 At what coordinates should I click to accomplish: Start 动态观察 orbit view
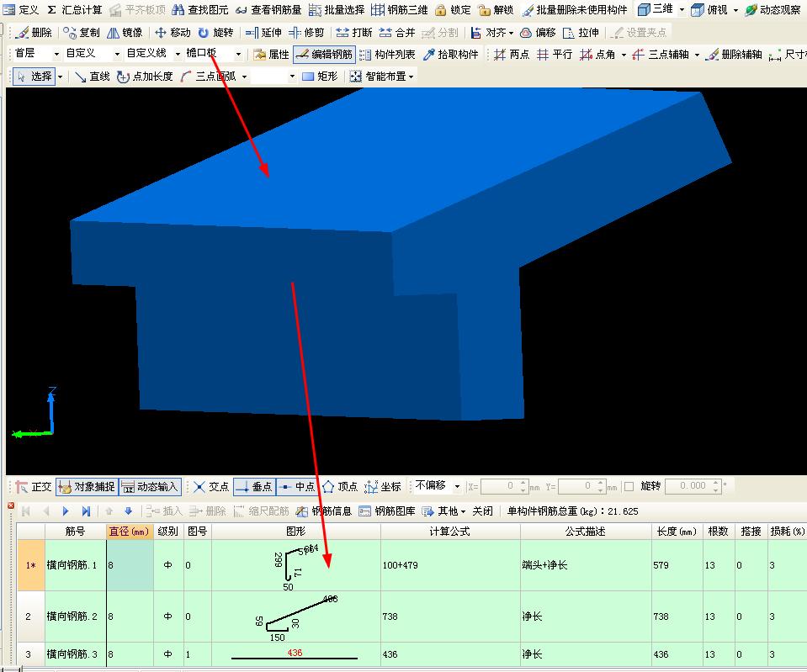(772, 10)
